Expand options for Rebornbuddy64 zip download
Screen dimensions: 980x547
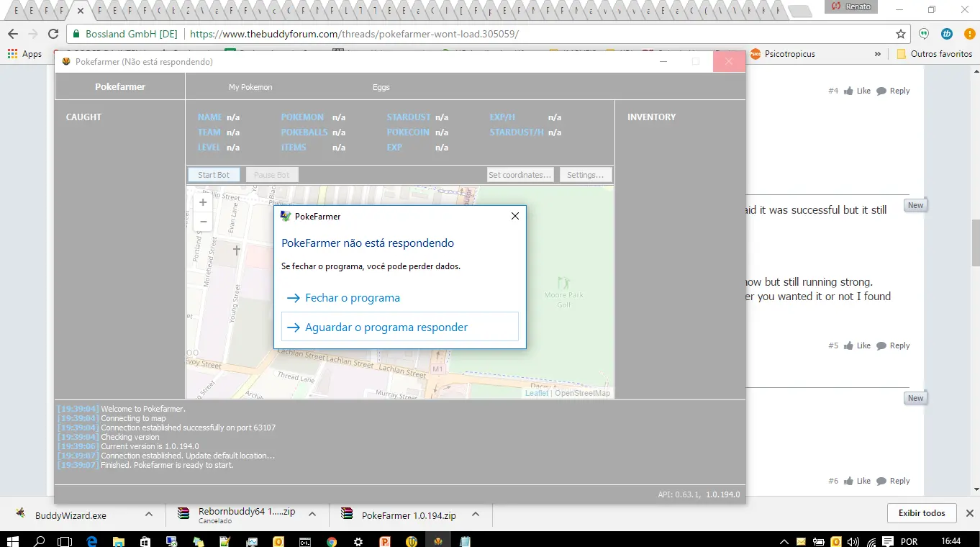(312, 515)
